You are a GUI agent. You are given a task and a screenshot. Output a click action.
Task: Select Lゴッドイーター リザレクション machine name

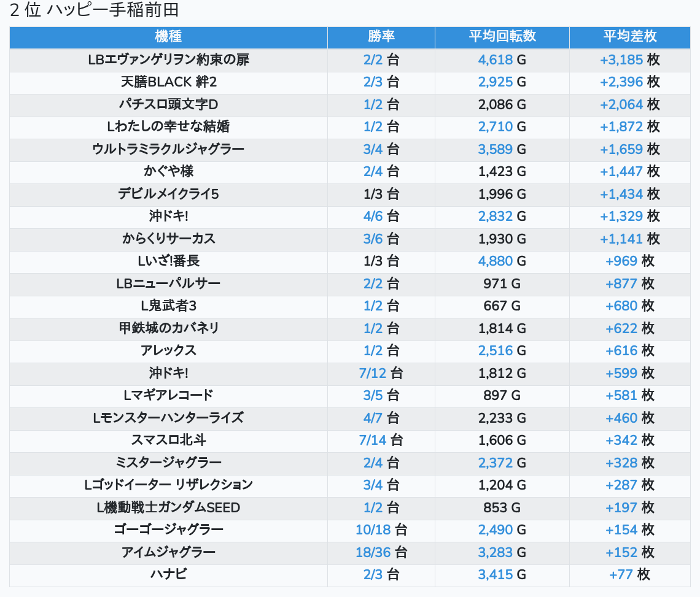(168, 485)
